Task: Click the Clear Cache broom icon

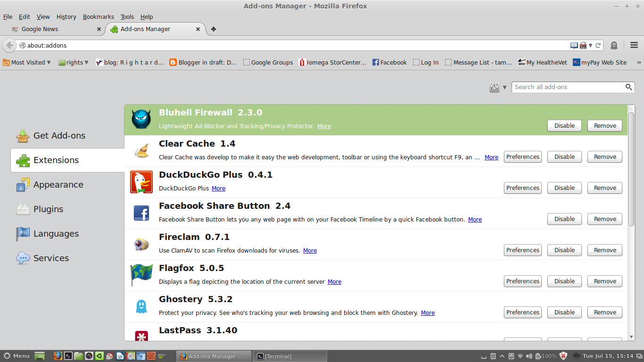Action: [141, 151]
